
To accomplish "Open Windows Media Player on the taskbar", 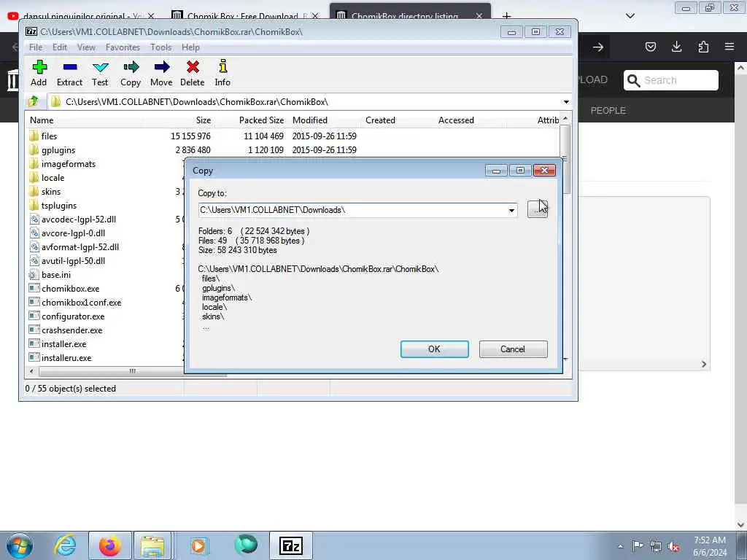I will pos(198,545).
